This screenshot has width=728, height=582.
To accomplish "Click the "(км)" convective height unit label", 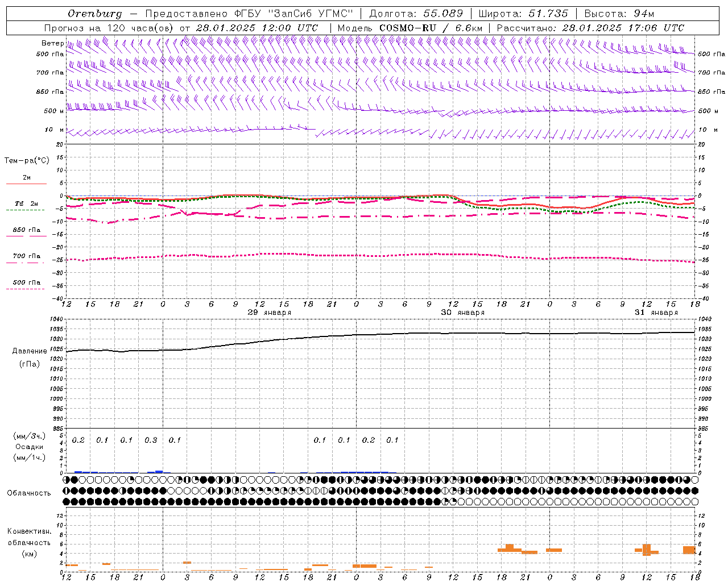I will coord(30,553).
